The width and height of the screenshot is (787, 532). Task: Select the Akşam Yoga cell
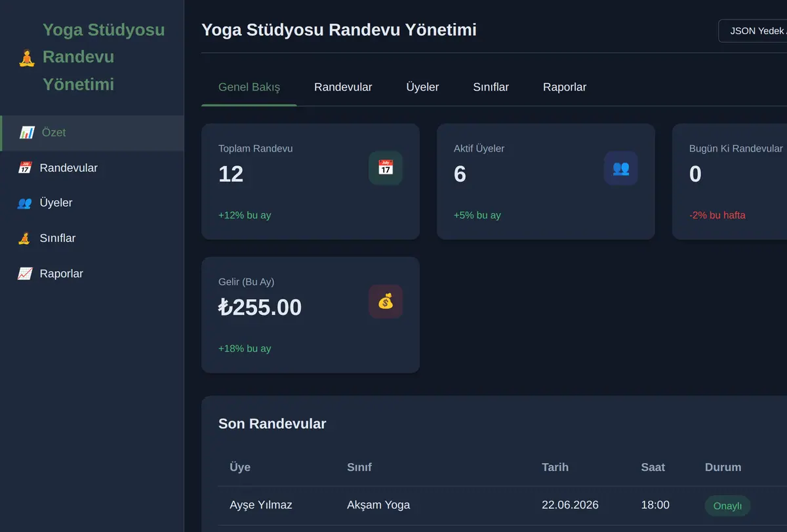378,505
